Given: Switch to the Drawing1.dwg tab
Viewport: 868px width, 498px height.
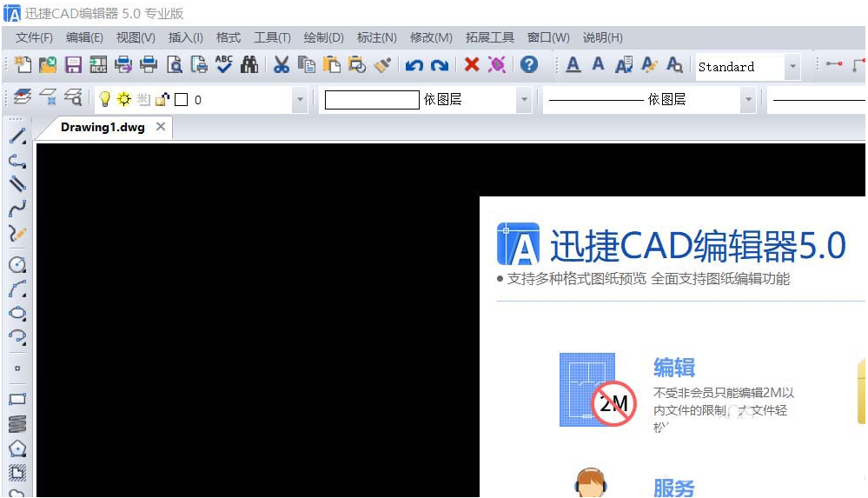Looking at the screenshot, I should (103, 128).
